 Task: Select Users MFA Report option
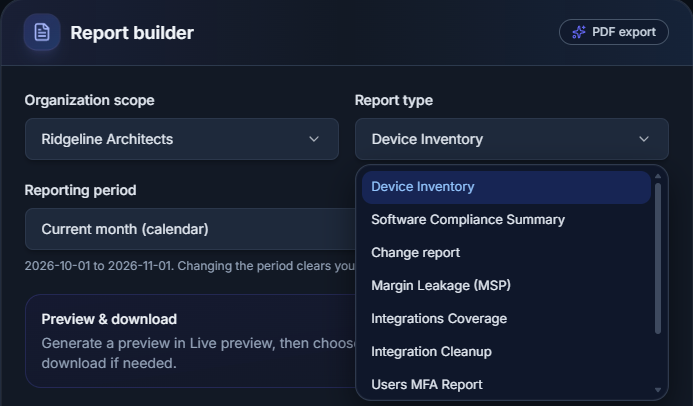(x=506, y=384)
